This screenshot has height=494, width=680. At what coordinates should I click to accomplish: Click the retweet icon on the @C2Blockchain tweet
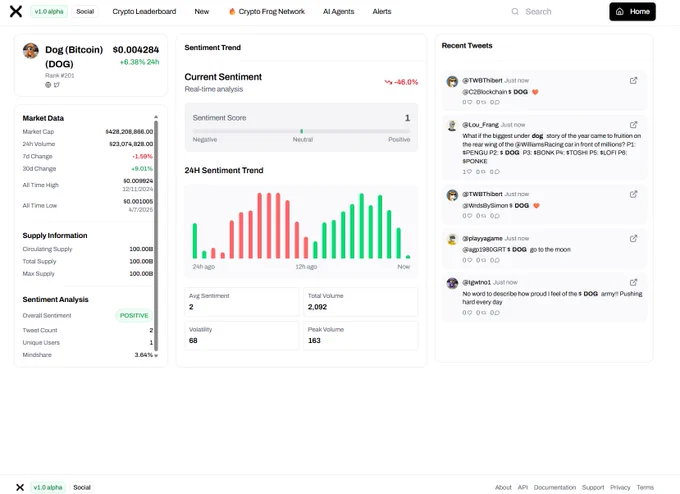coord(483,102)
